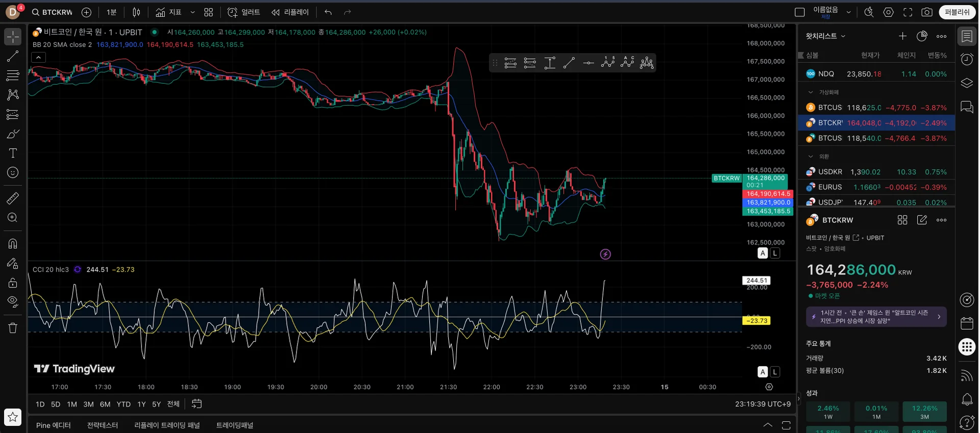Toggle log scale L button on CCI pane
980x433 pixels.
click(x=775, y=372)
